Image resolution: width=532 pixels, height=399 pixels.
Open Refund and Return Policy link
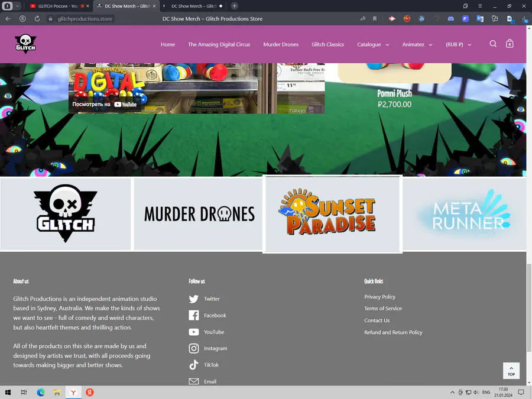coord(393,332)
